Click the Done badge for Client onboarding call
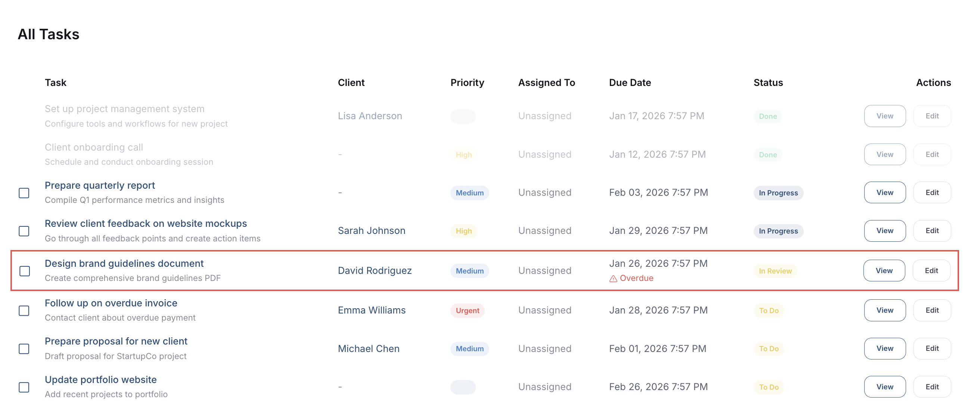Viewport: 980px width, 414px height. 767,154
